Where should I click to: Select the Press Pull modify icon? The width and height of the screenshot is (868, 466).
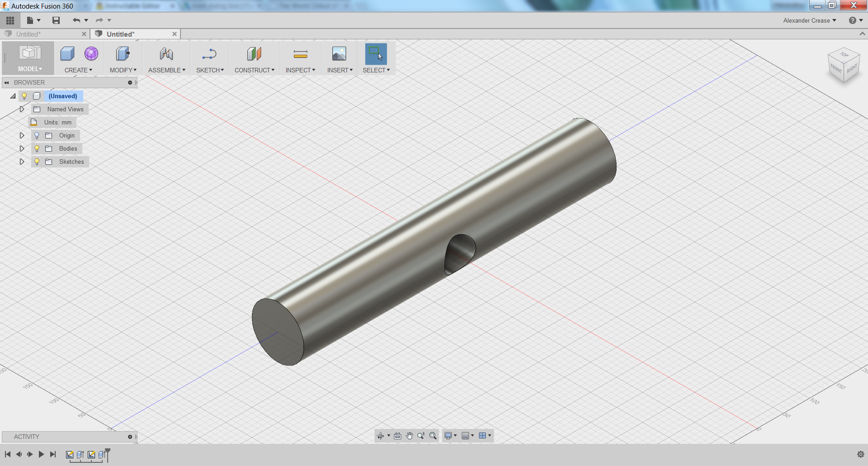click(123, 54)
